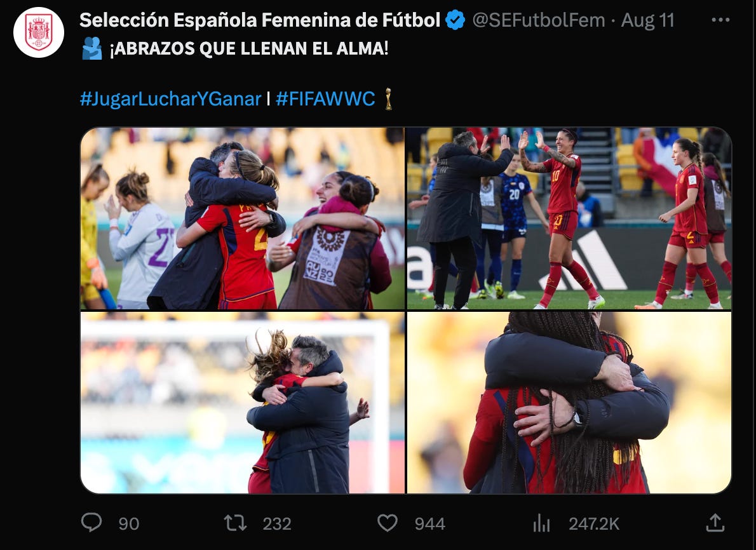Open the @SEFutbolFem handle
The width and height of the screenshot is (756, 550).
click(x=539, y=20)
